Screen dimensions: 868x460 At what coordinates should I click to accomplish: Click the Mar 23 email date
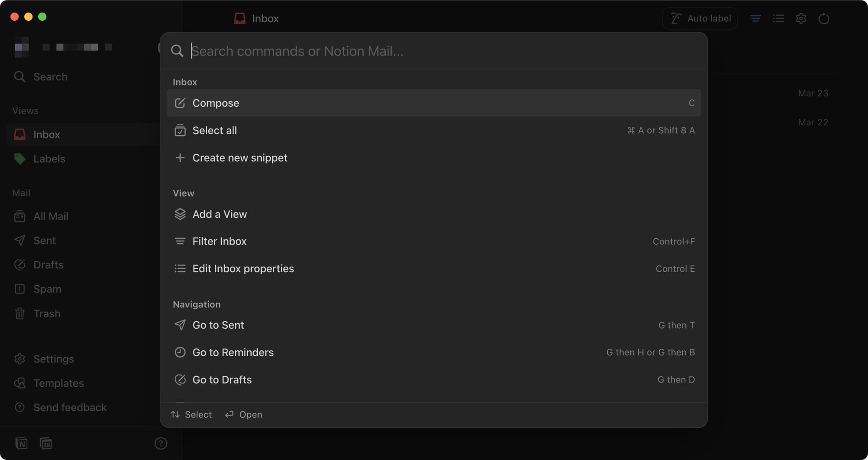pos(813,93)
